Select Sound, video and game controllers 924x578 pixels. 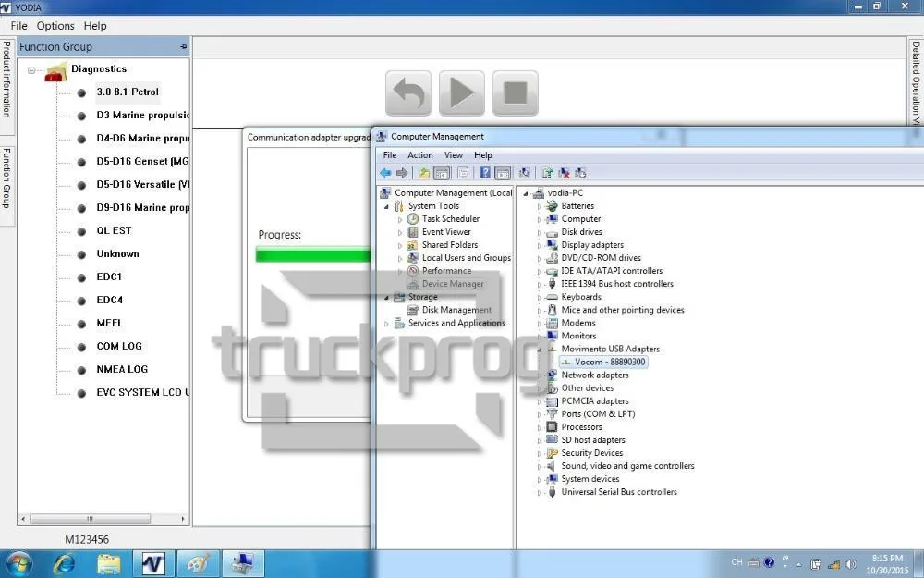(627, 465)
